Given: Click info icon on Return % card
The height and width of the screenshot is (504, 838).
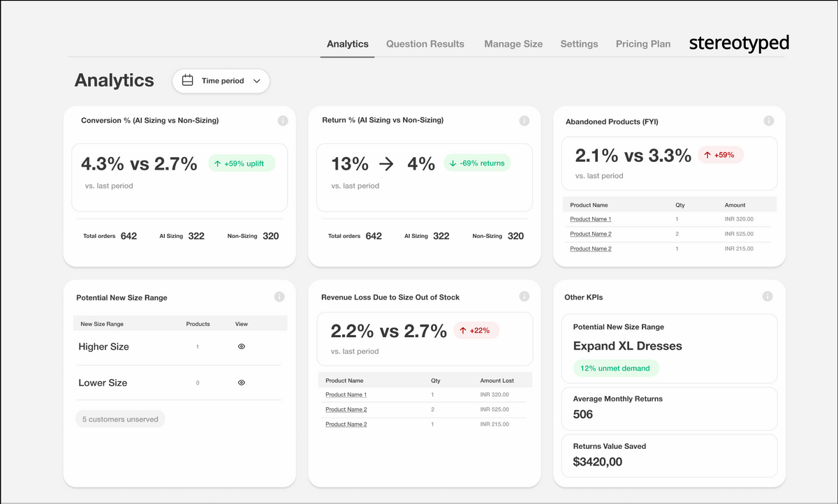Looking at the screenshot, I should coord(524,121).
